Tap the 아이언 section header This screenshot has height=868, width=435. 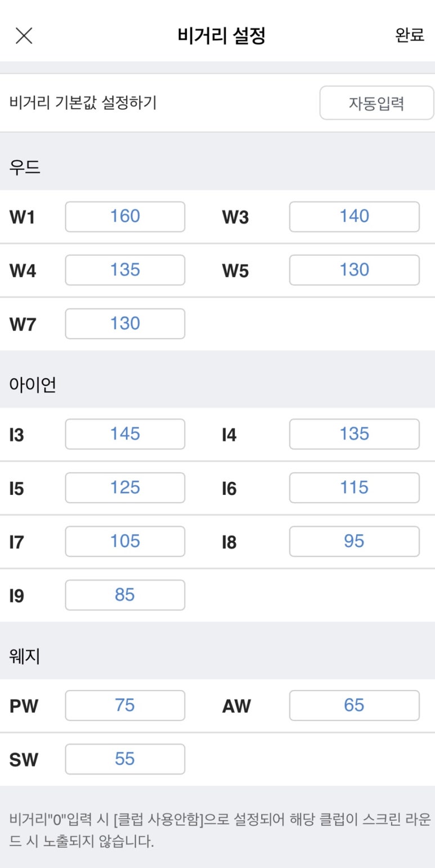coord(33,385)
